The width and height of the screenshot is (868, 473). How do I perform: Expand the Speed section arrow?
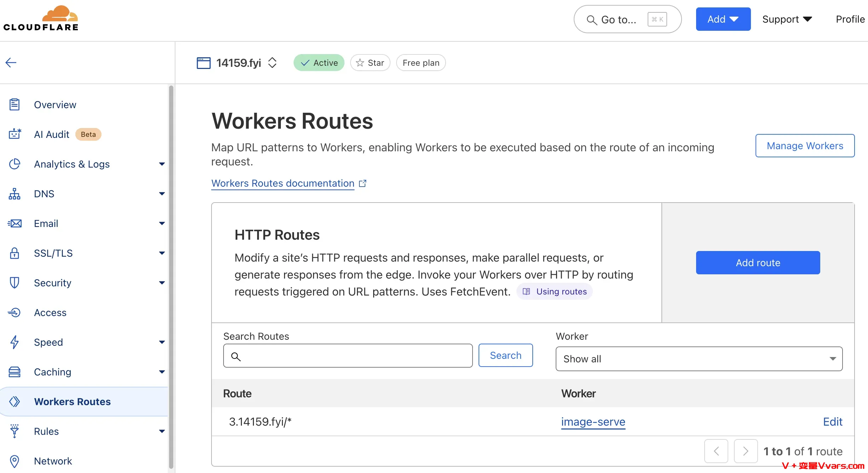(x=162, y=342)
